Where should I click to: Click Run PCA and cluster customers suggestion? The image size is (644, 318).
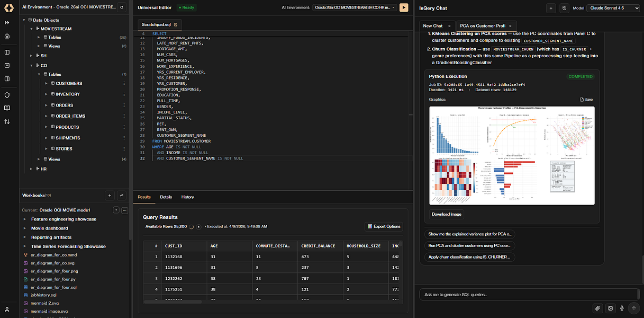point(469,245)
